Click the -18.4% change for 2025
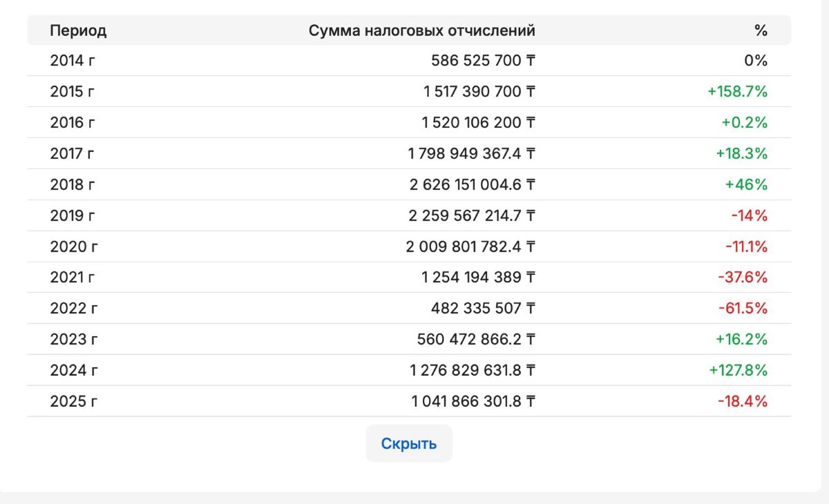 (x=743, y=402)
